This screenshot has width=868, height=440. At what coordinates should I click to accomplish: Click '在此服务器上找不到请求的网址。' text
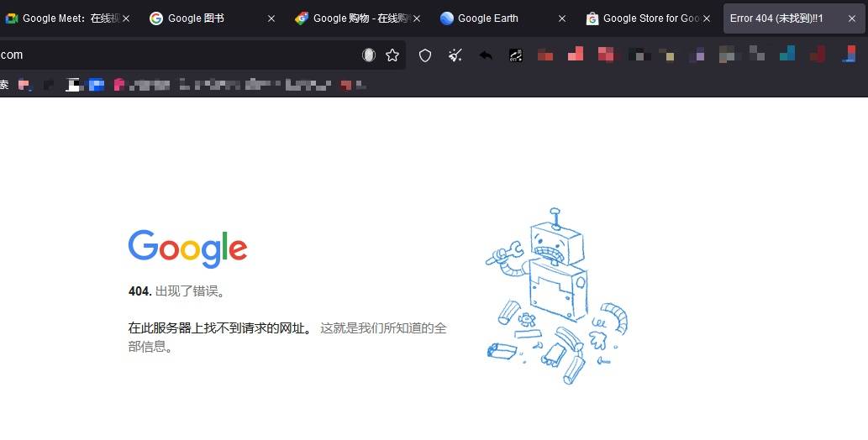220,328
